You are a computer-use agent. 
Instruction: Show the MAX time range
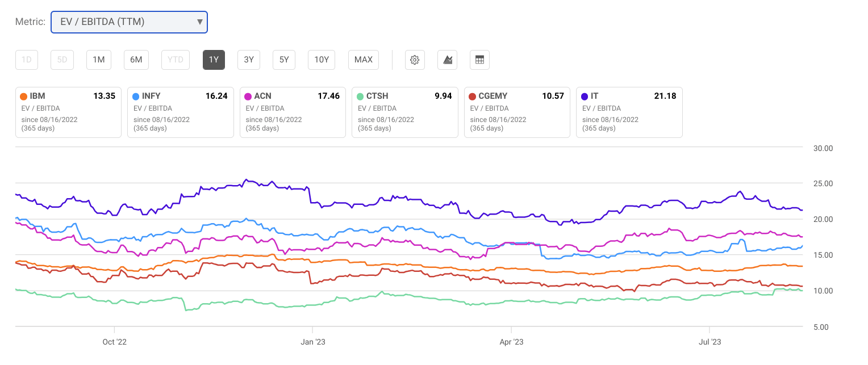pyautogui.click(x=364, y=60)
